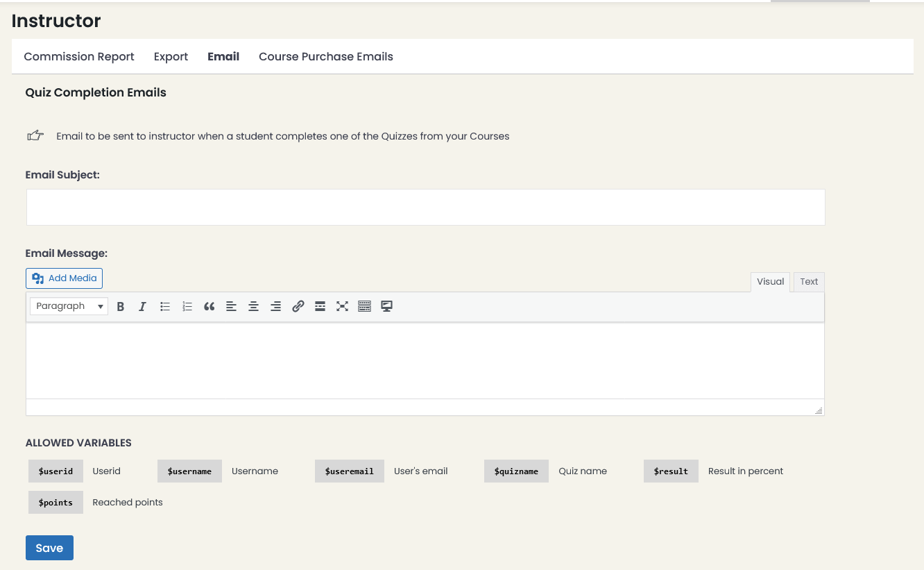The width and height of the screenshot is (924, 570).
Task: Align text to the right
Action: 275,306
